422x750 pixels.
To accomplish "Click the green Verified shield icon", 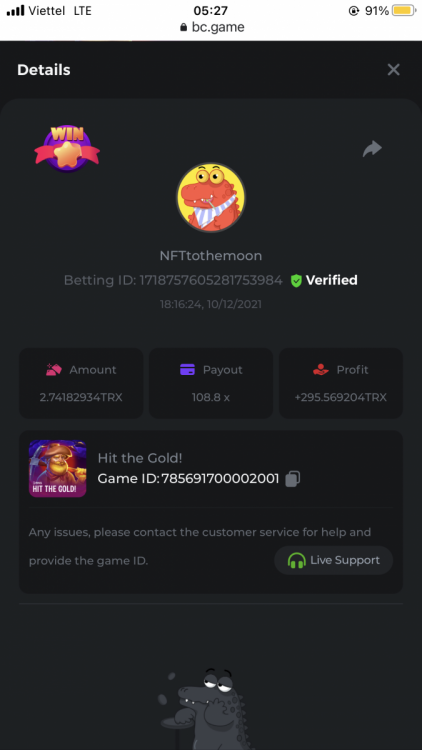I will pyautogui.click(x=296, y=280).
